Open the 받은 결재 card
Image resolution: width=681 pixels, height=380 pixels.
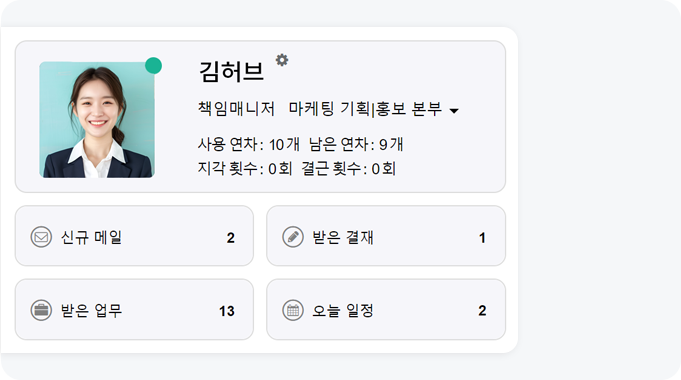(x=386, y=236)
